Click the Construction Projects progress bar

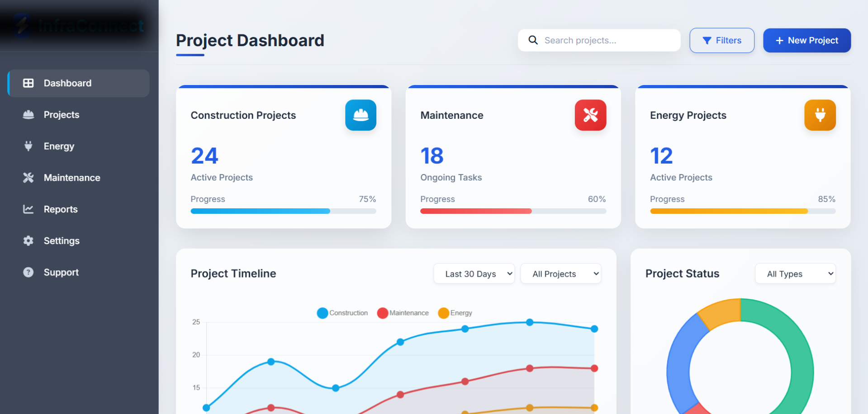[x=283, y=211]
